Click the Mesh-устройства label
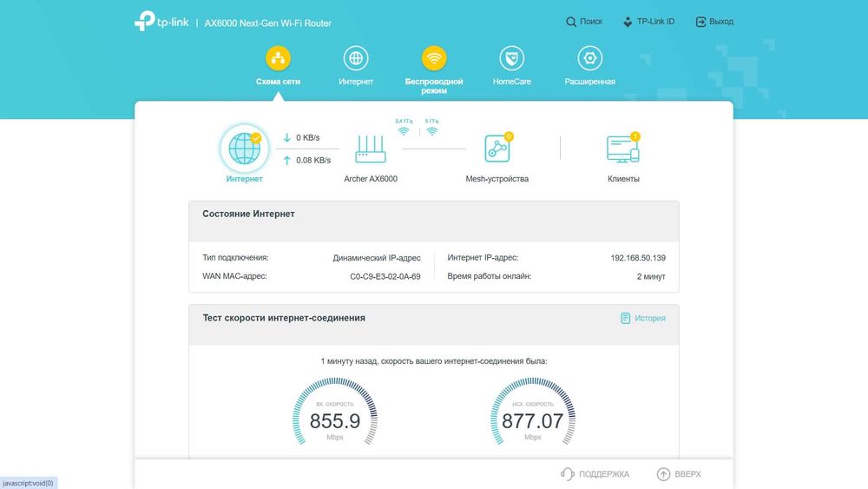868x489 pixels. click(x=497, y=179)
